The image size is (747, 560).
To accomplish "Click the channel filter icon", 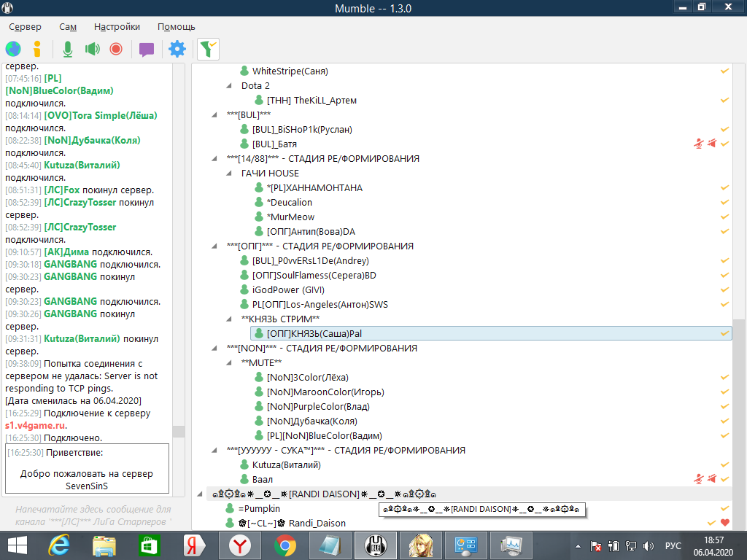I will pos(208,49).
